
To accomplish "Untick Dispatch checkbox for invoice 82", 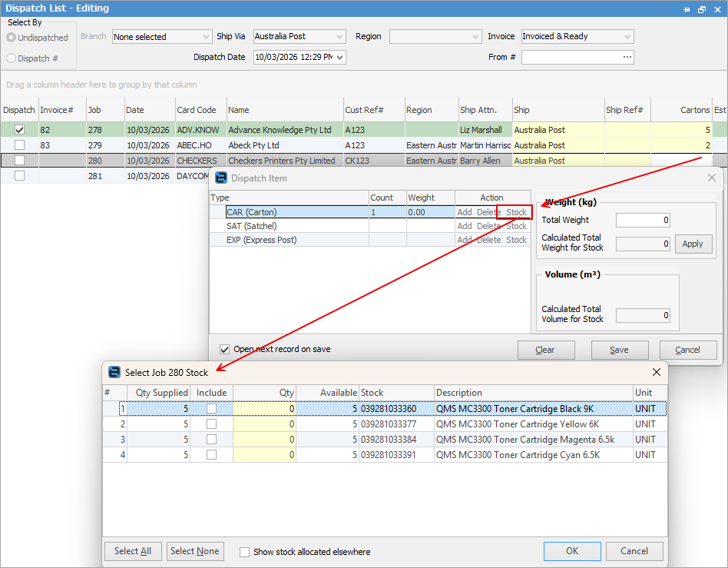I will [19, 130].
